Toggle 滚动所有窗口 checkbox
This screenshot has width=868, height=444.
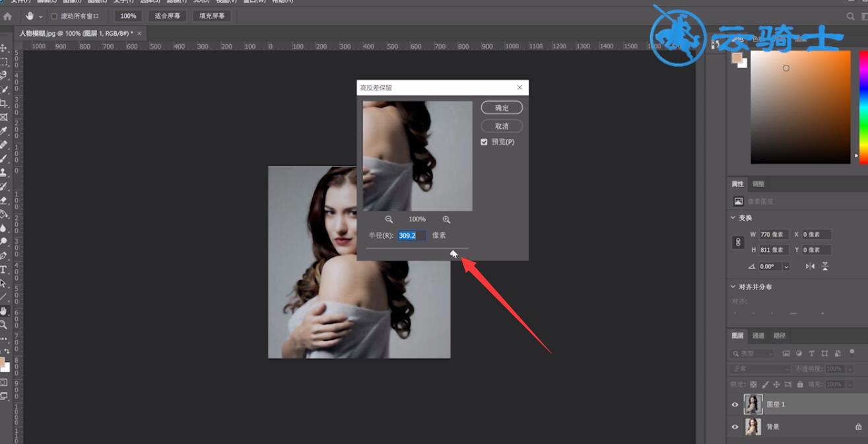click(x=54, y=17)
